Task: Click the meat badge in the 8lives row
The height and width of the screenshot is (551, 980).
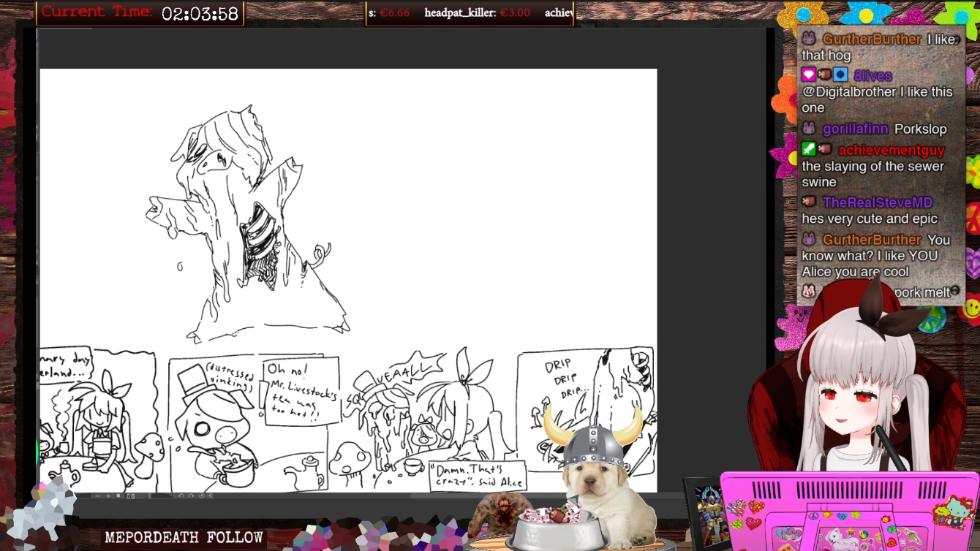Action: click(825, 75)
